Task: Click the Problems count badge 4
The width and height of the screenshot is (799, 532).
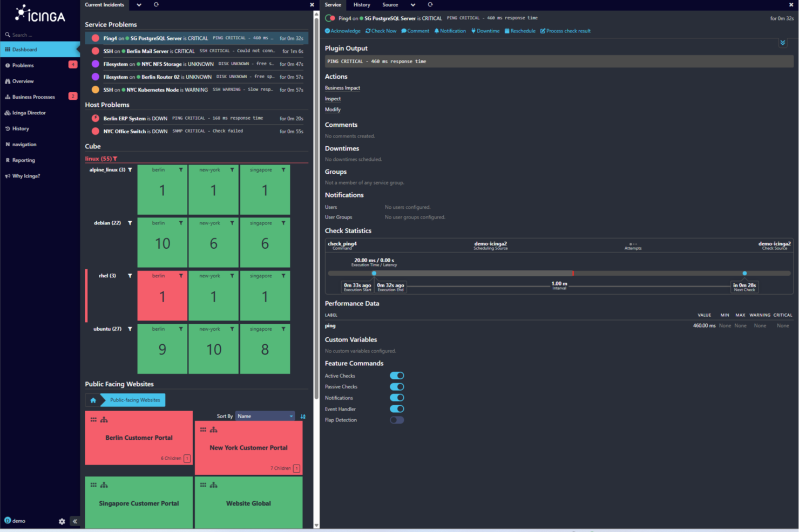Action: tap(72, 65)
